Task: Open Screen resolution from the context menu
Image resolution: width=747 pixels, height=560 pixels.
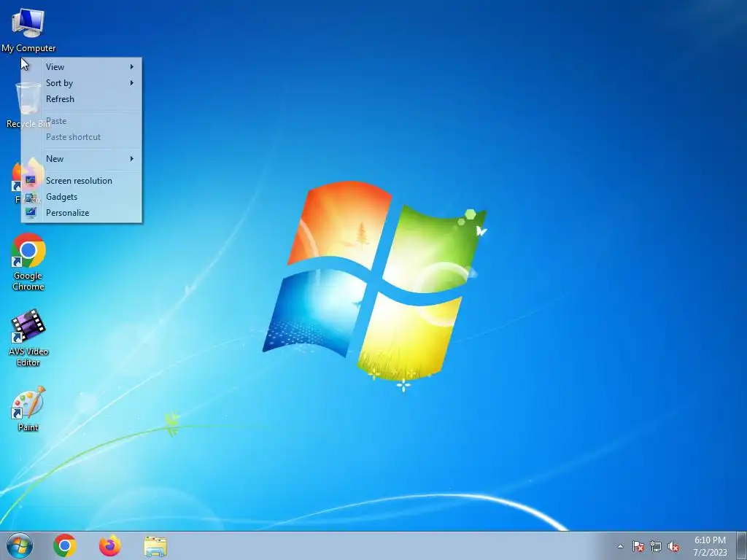Action: (82, 181)
